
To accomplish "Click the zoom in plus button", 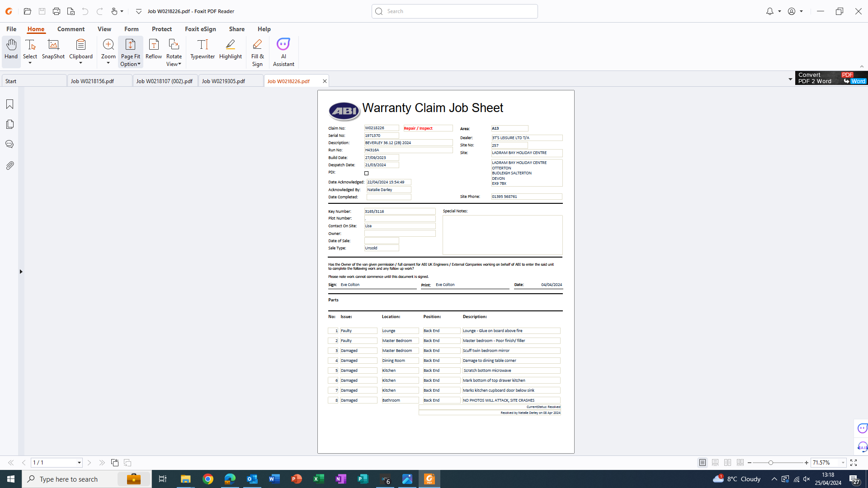I will click(806, 463).
